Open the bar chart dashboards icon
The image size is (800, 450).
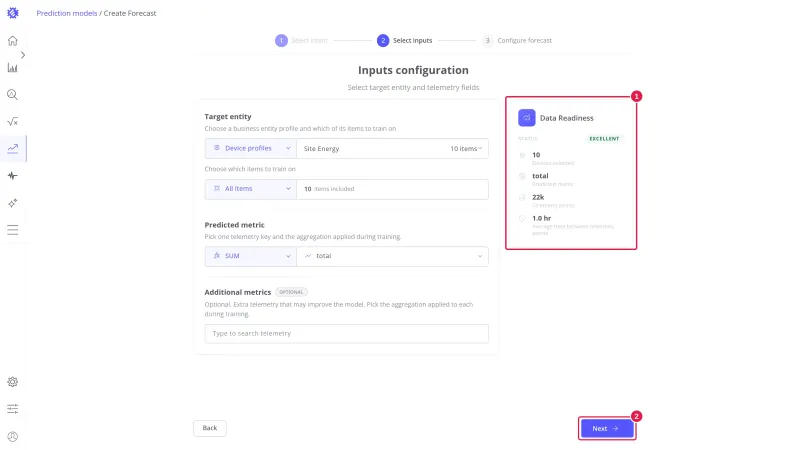pyautogui.click(x=13, y=68)
